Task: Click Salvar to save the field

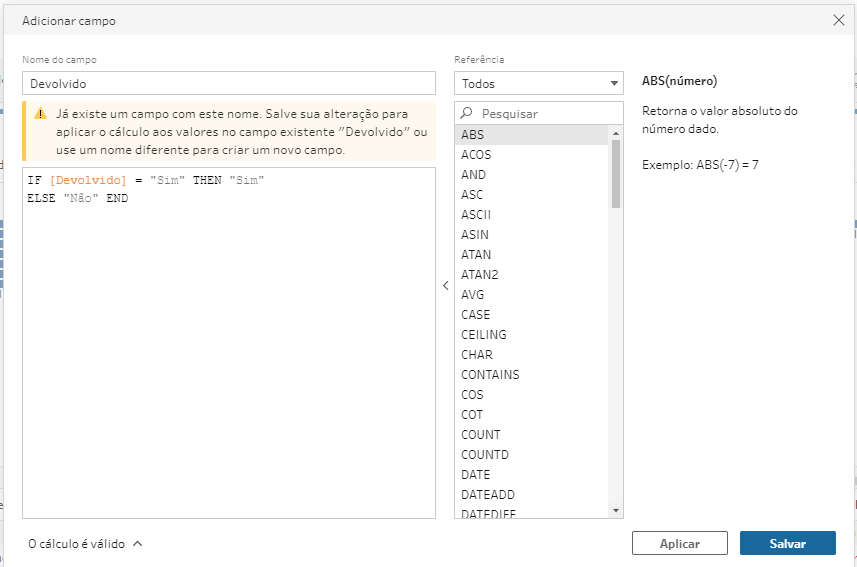Action: pos(788,543)
